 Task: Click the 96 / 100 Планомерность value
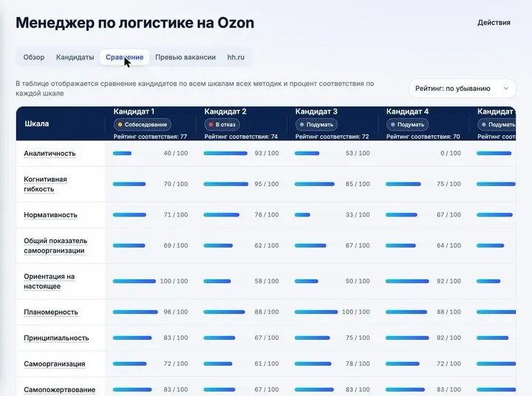[x=176, y=312]
